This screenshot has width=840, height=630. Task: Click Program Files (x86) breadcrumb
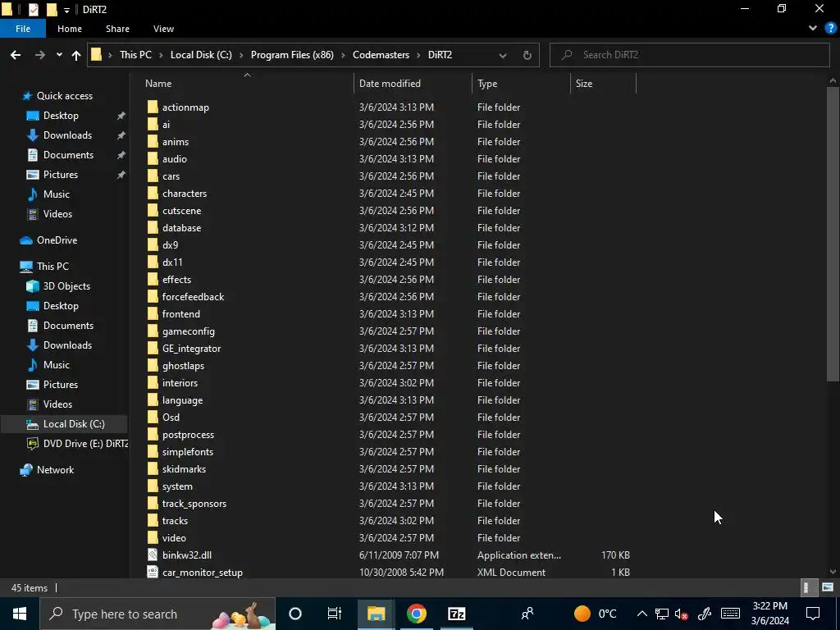[x=292, y=55]
